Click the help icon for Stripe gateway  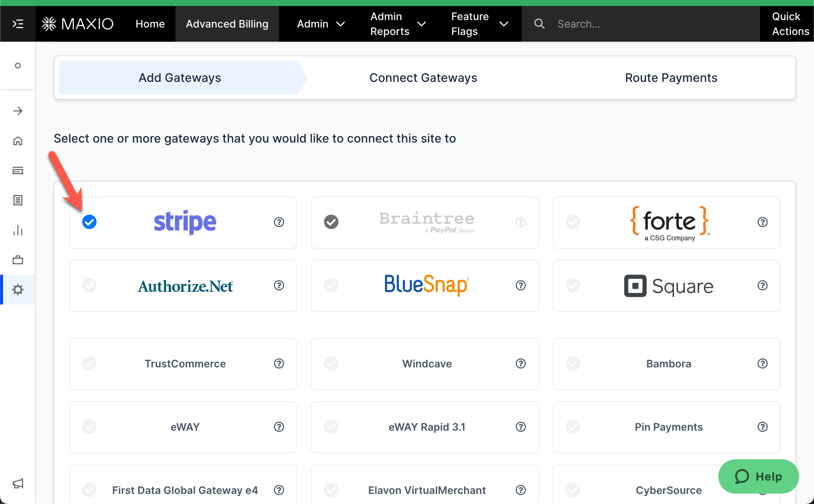[x=279, y=222]
